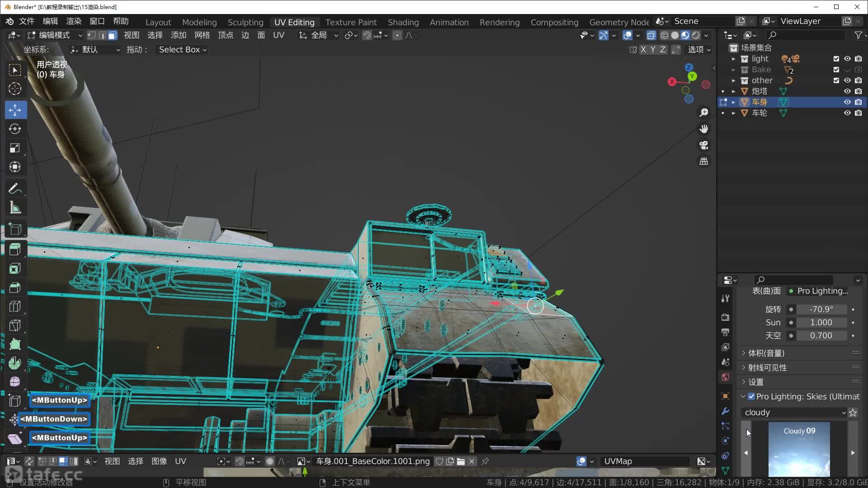Hide the 车轮 object in outliner
Screen dimensions: 868x488
(x=847, y=113)
